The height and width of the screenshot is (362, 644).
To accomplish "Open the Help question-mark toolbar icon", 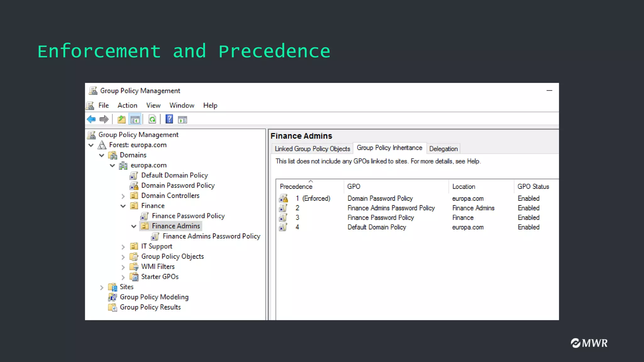I will point(169,119).
